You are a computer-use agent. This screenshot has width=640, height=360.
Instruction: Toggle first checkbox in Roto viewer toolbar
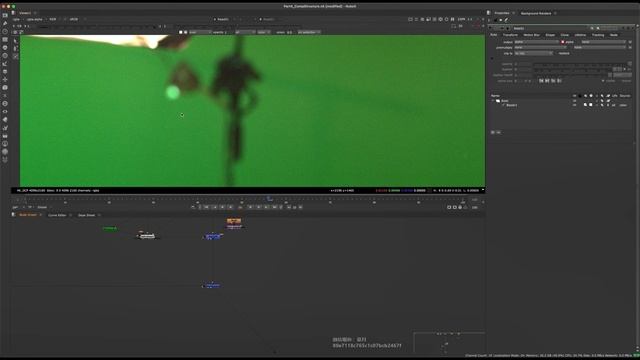181,32
